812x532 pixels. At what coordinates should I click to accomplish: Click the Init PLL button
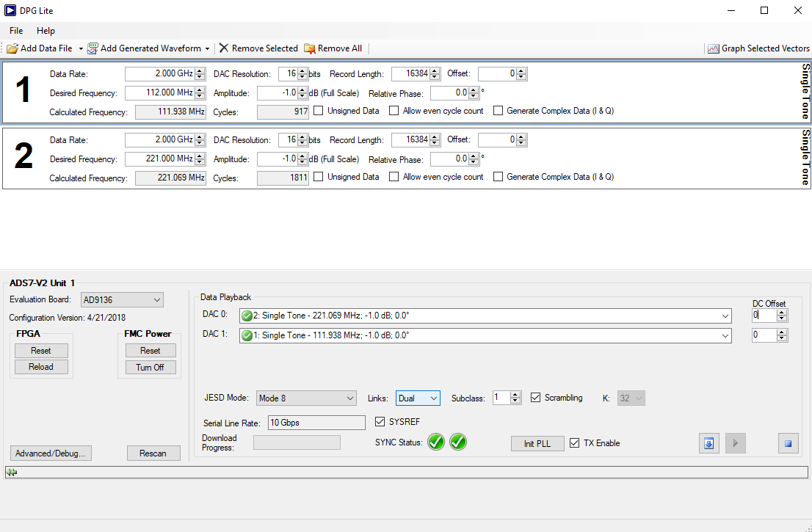pyautogui.click(x=537, y=444)
